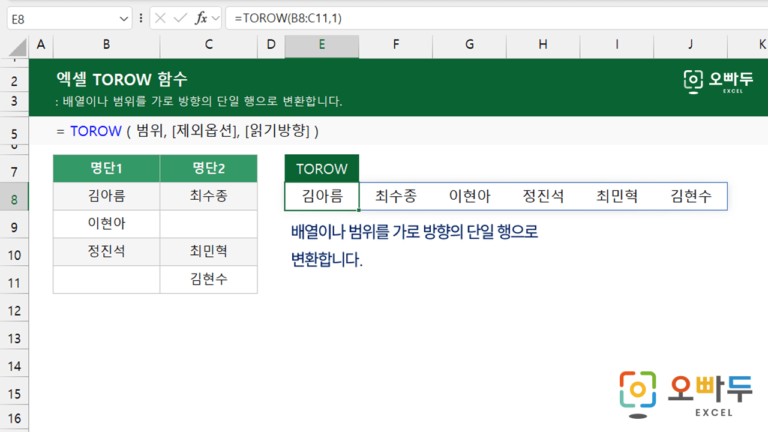Select column J header

coord(691,45)
